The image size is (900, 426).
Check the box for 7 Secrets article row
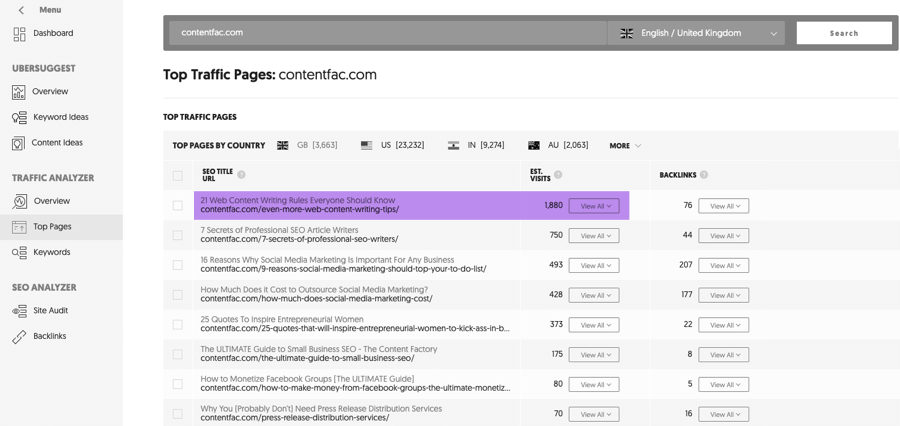(178, 236)
